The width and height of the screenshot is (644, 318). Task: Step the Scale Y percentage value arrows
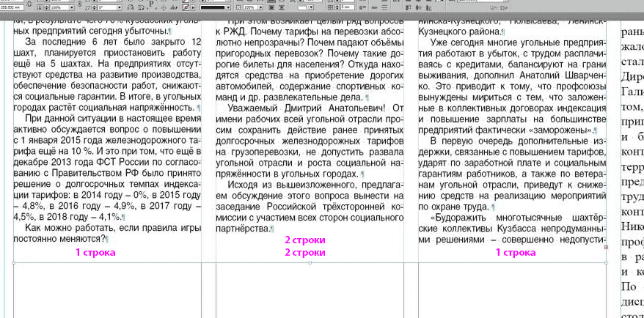pos(47,7)
